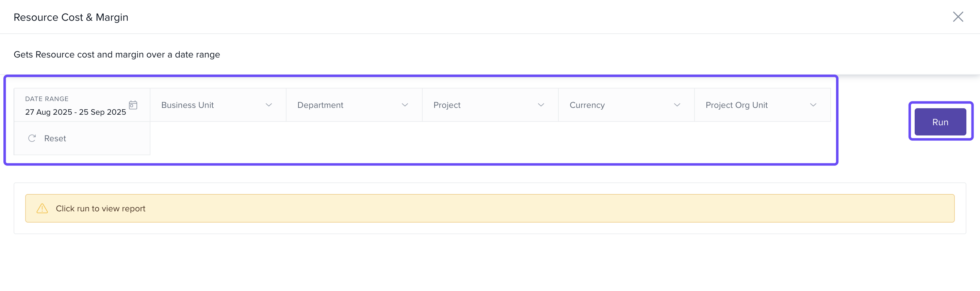Click the Currency chevron arrow

click(677, 105)
